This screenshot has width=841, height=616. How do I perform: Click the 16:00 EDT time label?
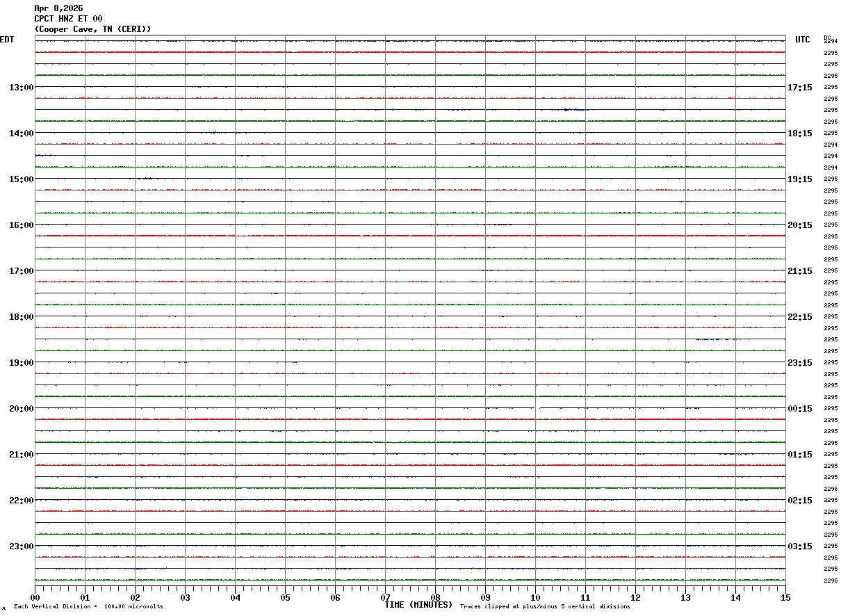[22, 225]
